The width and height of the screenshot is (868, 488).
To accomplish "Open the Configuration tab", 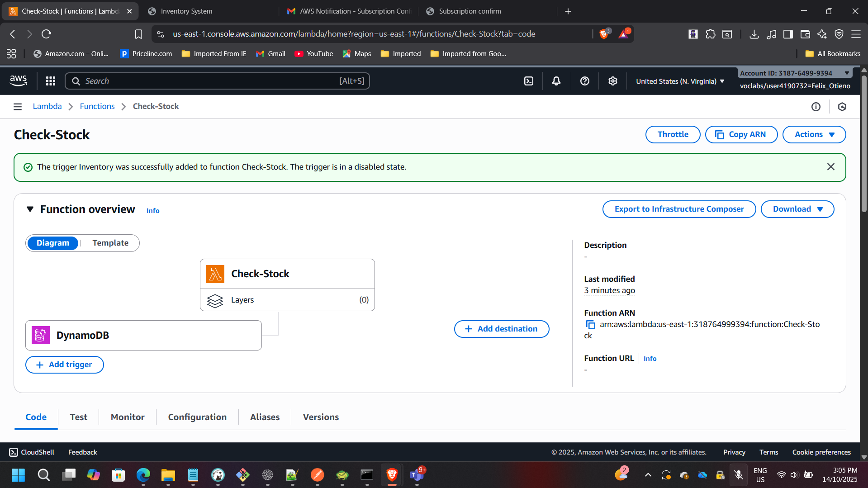I will [197, 417].
